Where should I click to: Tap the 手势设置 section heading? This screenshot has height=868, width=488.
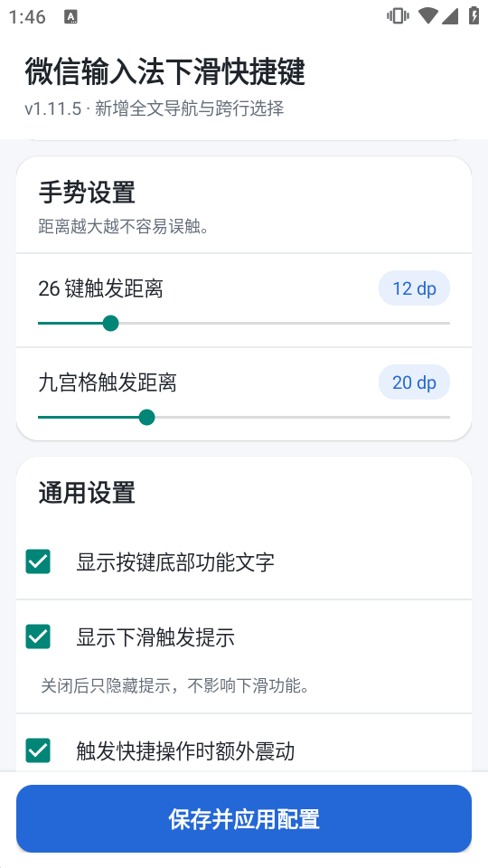87,193
